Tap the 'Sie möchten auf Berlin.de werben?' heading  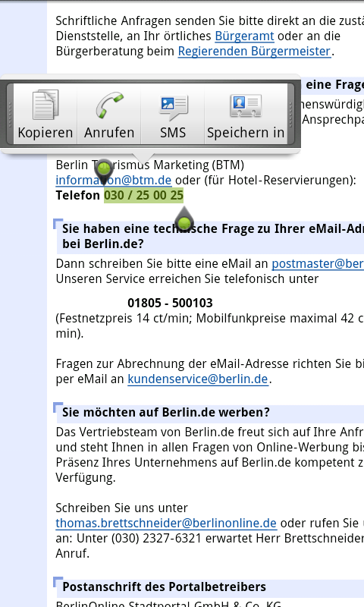166,412
